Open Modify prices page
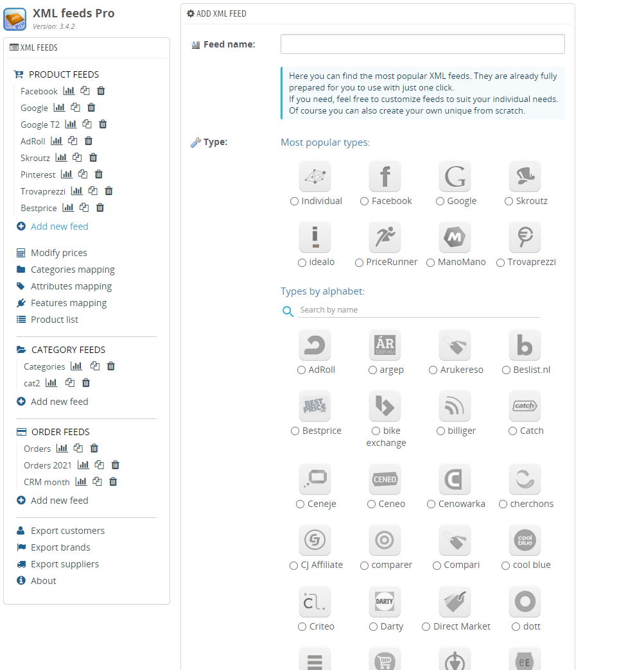Image resolution: width=644 pixels, height=670 pixels. (x=58, y=253)
